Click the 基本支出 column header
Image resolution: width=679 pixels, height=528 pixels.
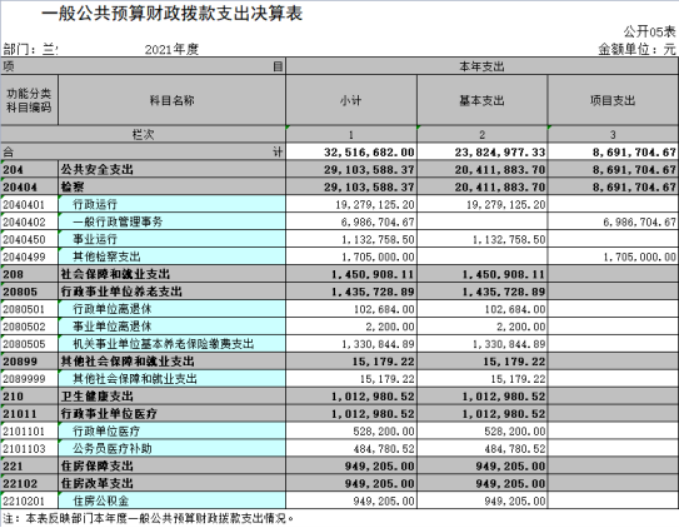point(481,100)
